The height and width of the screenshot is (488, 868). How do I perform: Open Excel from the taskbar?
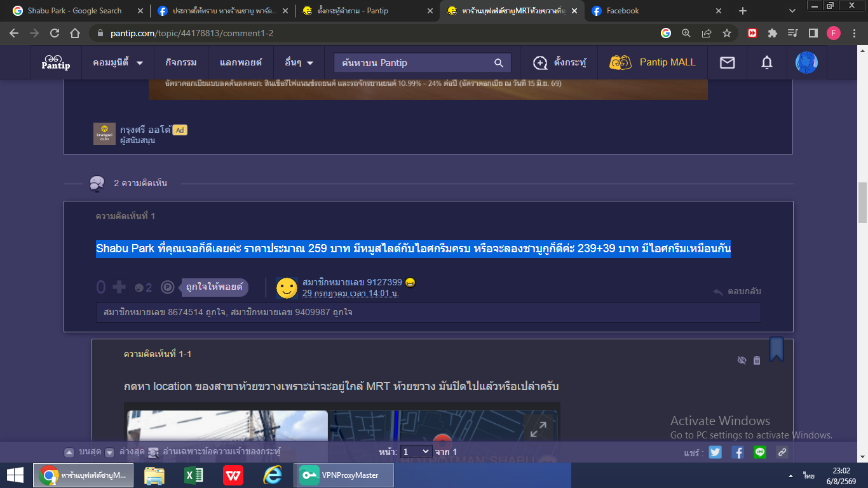[x=193, y=475]
